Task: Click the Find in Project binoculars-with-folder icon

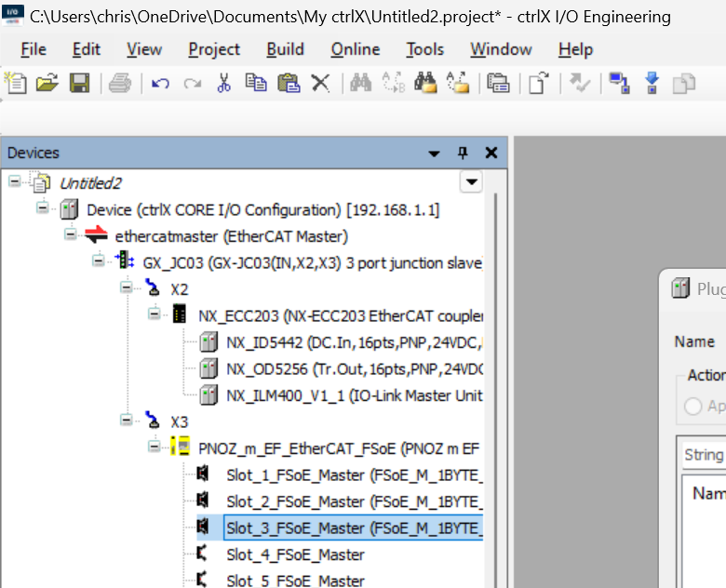Action: tap(425, 84)
